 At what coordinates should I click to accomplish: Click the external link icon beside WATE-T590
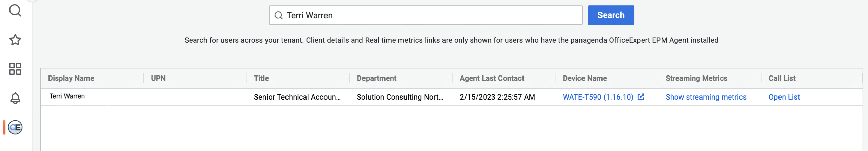641,97
